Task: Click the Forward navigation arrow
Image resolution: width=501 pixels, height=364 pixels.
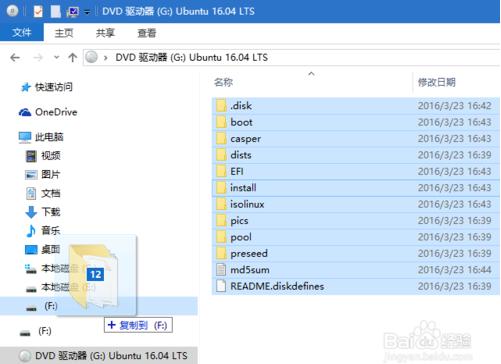Action: point(38,58)
